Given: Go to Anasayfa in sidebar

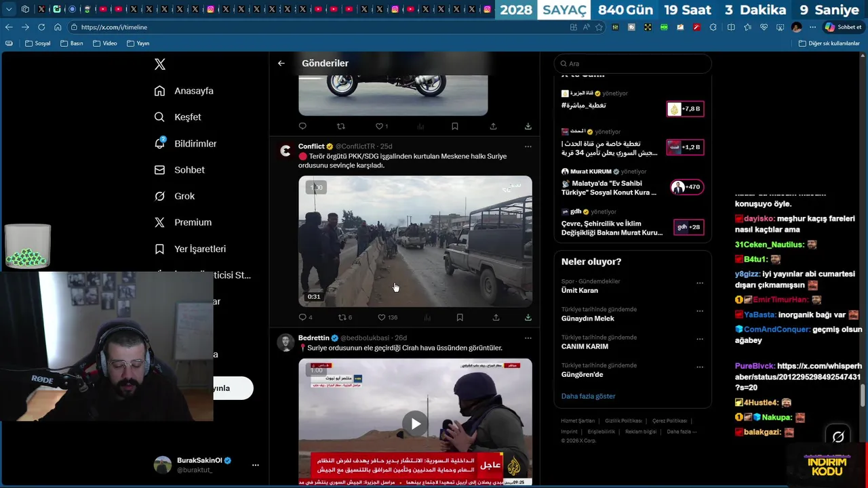Looking at the screenshot, I should pos(184,91).
